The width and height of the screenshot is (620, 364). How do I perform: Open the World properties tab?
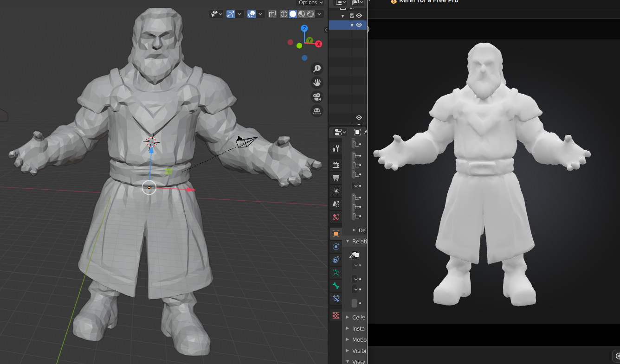click(x=336, y=217)
